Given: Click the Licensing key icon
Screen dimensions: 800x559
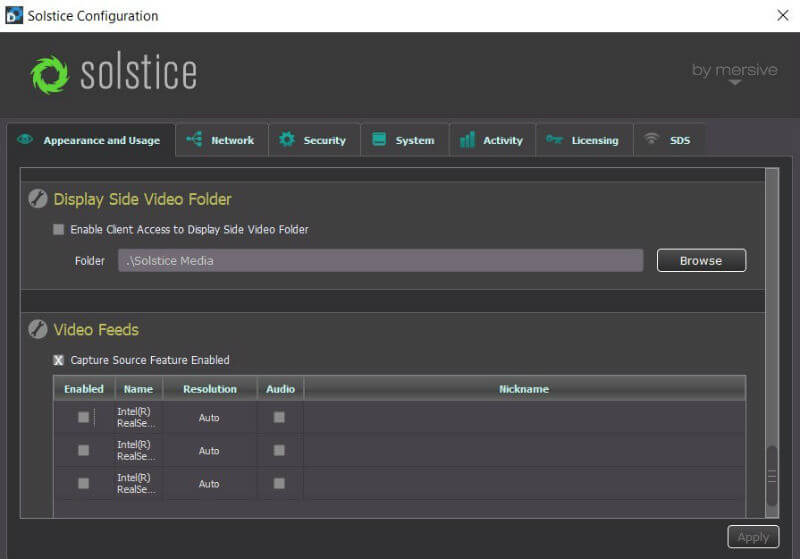Looking at the screenshot, I should (554, 139).
